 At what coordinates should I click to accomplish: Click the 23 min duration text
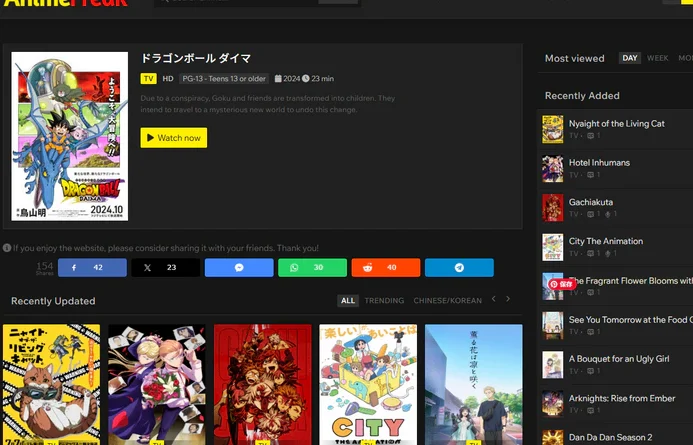point(322,79)
